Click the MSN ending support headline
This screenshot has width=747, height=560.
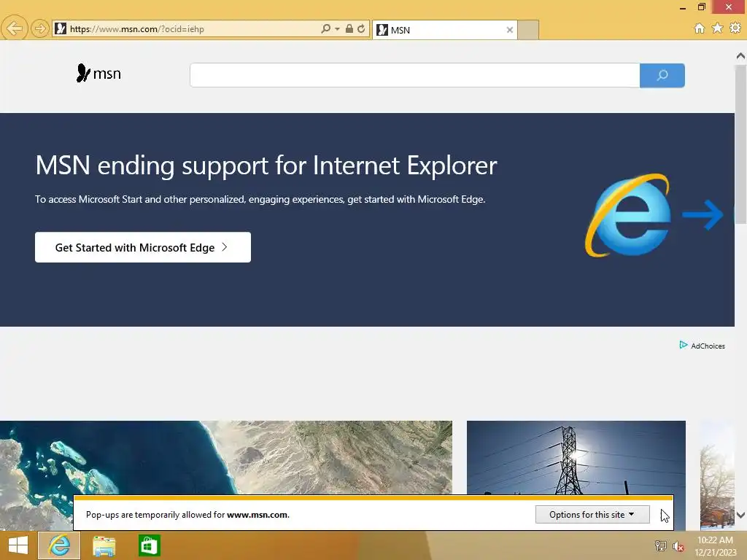tap(266, 166)
